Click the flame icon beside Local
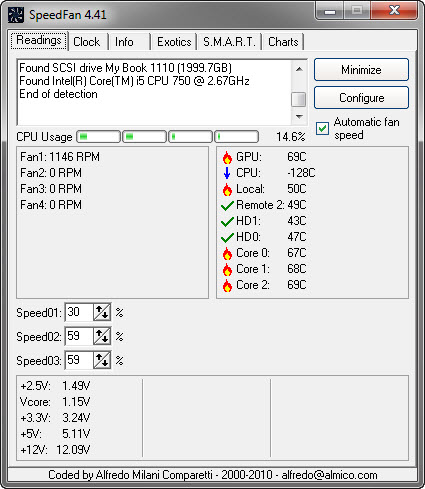This screenshot has width=425, height=489. pyautogui.click(x=227, y=189)
